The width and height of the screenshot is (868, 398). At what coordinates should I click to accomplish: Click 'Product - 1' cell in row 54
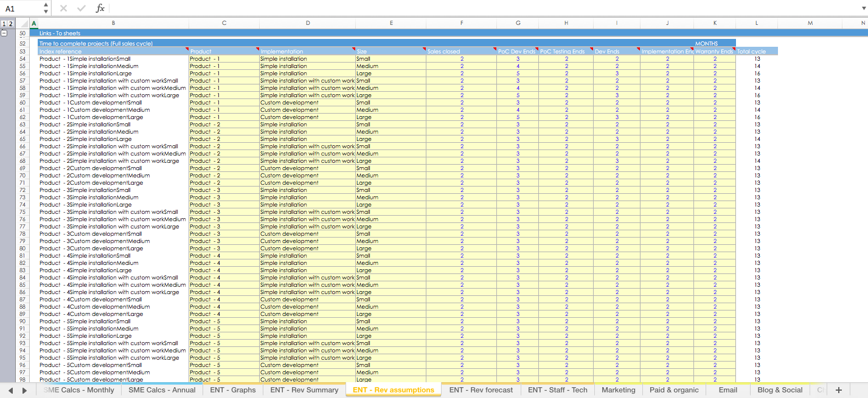224,59
